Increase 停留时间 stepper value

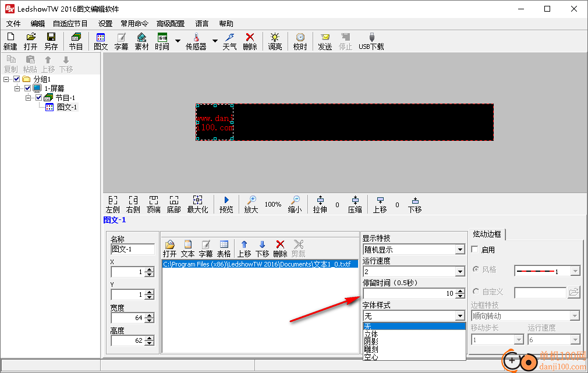tap(460, 291)
